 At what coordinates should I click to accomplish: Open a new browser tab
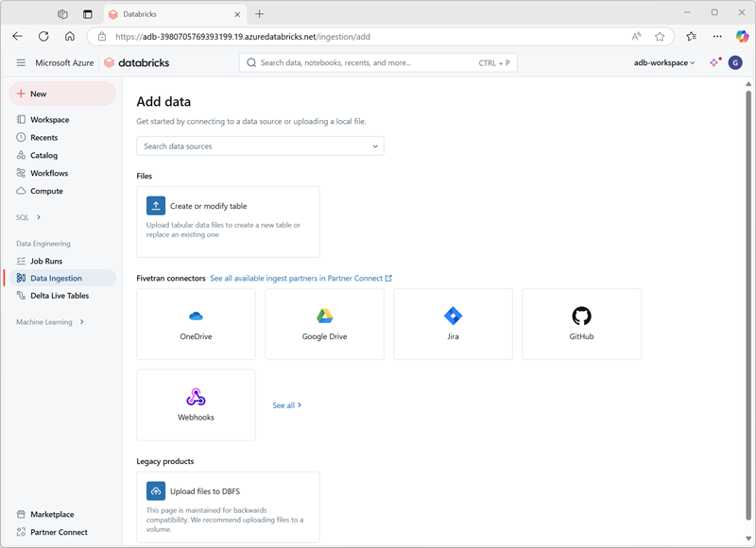tap(259, 14)
